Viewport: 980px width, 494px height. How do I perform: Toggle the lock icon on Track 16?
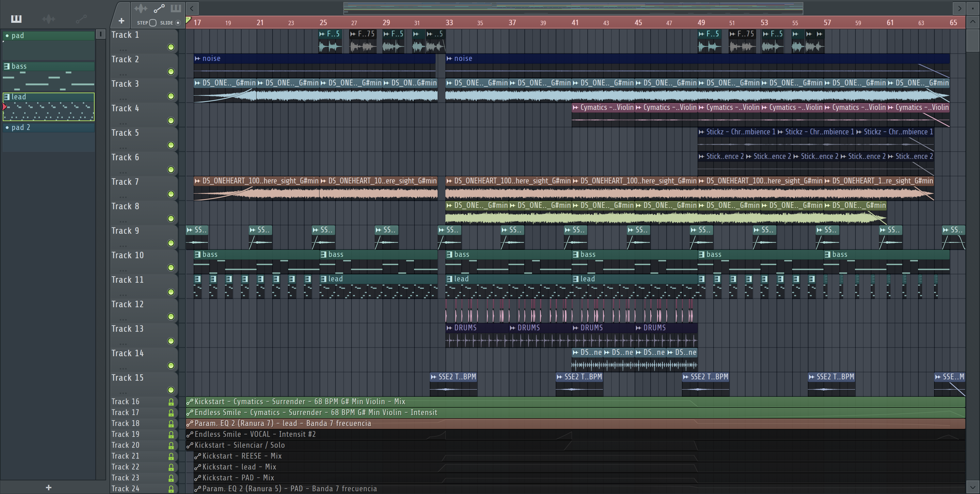click(x=171, y=402)
